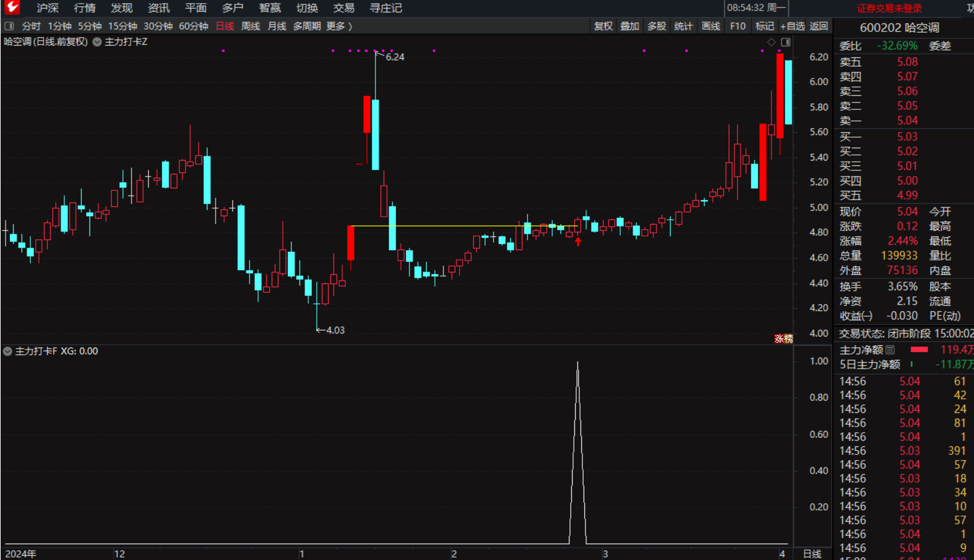Expand 更多 period options

[x=339, y=26]
